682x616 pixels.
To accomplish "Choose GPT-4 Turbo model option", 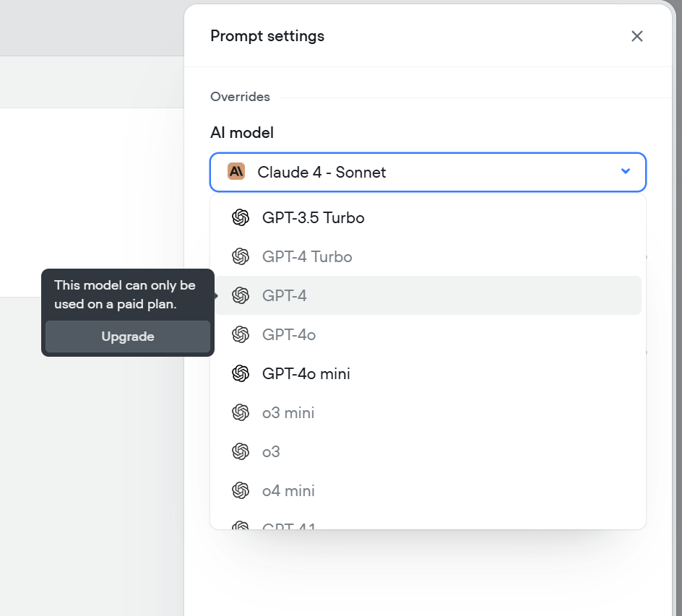I will [428, 256].
